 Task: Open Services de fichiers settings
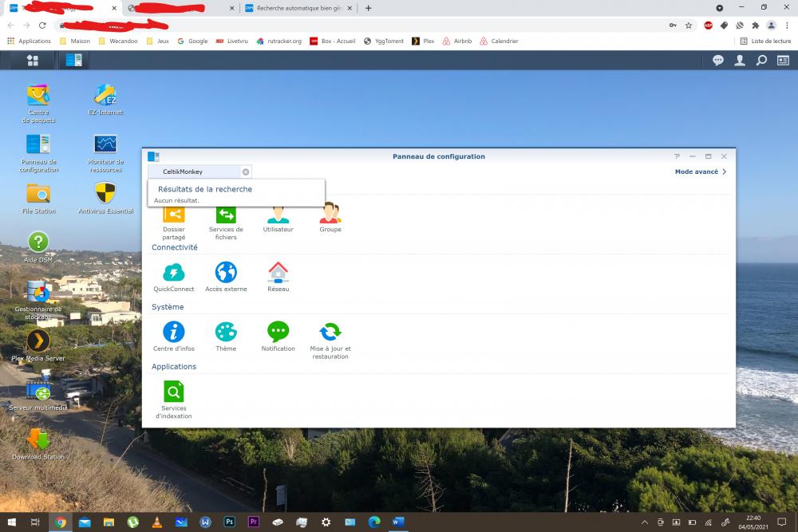pyautogui.click(x=226, y=223)
